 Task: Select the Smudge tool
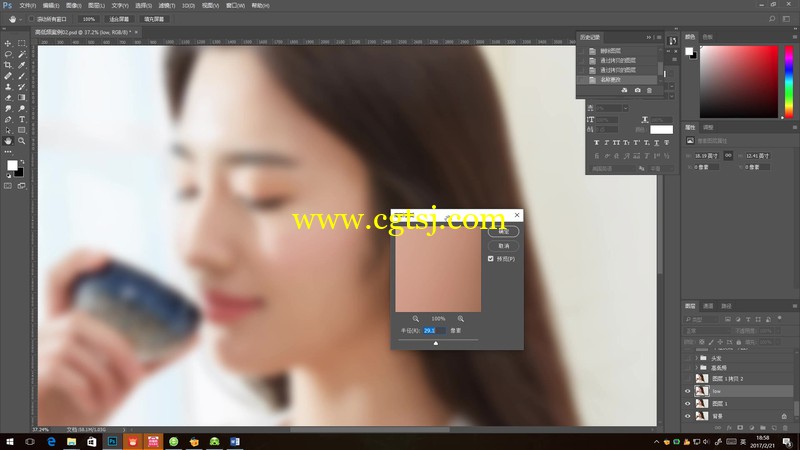[x=8, y=109]
